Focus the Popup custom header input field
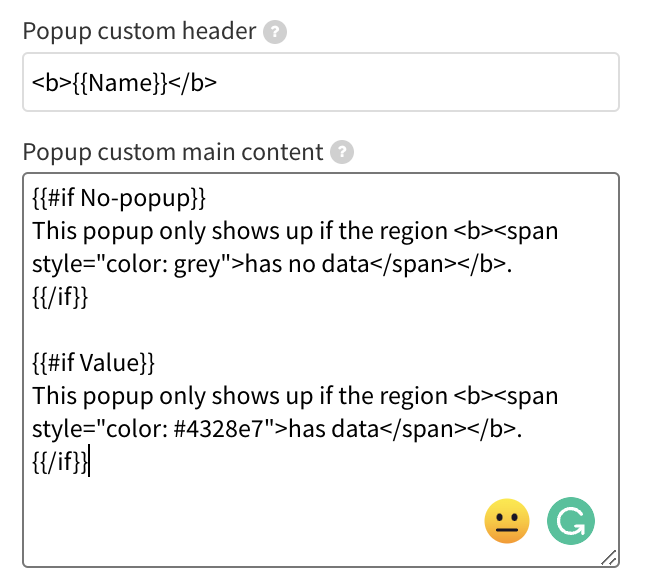 [x=321, y=82]
